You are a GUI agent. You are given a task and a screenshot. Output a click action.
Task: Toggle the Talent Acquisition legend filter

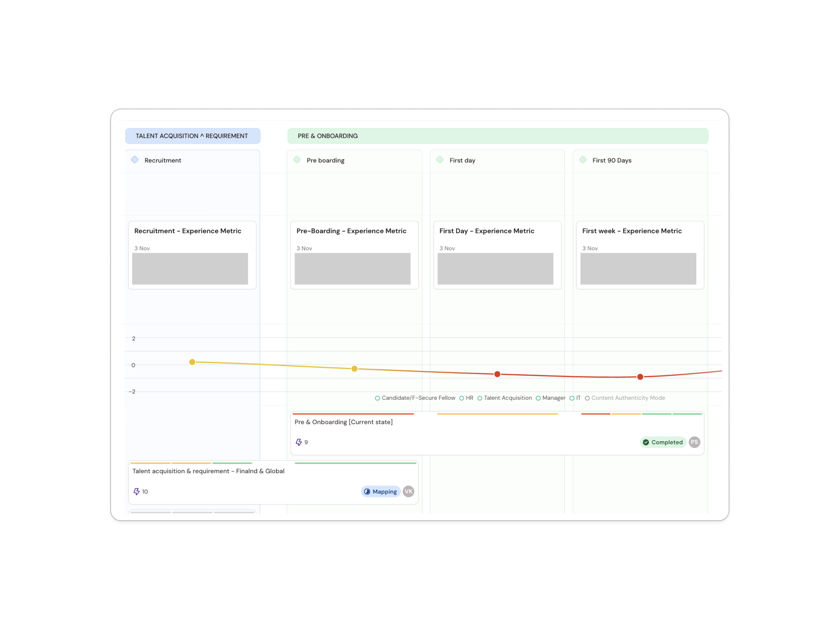coord(480,398)
